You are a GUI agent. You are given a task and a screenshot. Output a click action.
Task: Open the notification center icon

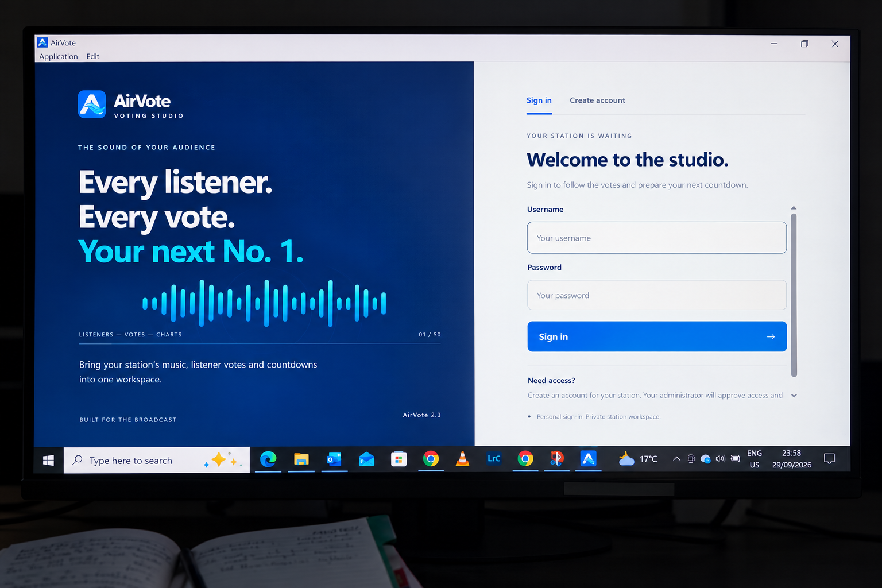pos(829,458)
